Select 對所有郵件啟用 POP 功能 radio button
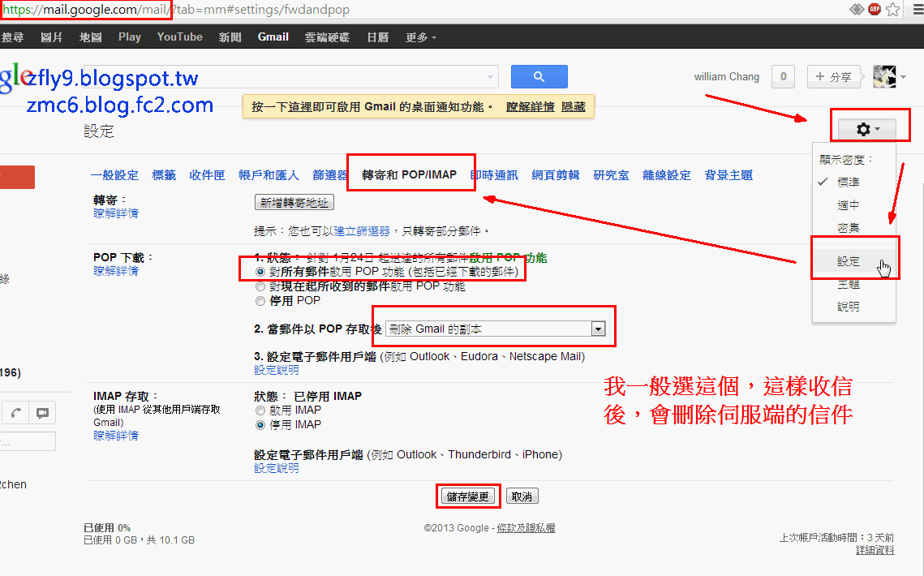This screenshot has height=576, width=924. [x=260, y=272]
